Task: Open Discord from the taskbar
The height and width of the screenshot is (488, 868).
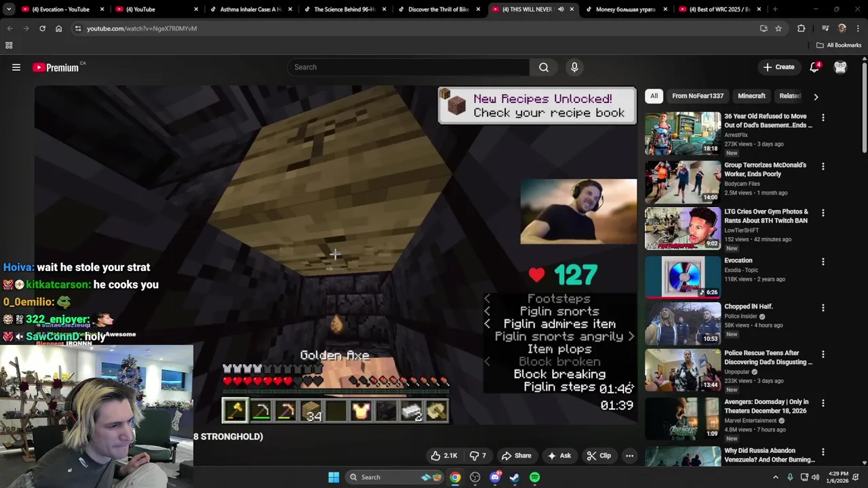Action: coord(495,477)
